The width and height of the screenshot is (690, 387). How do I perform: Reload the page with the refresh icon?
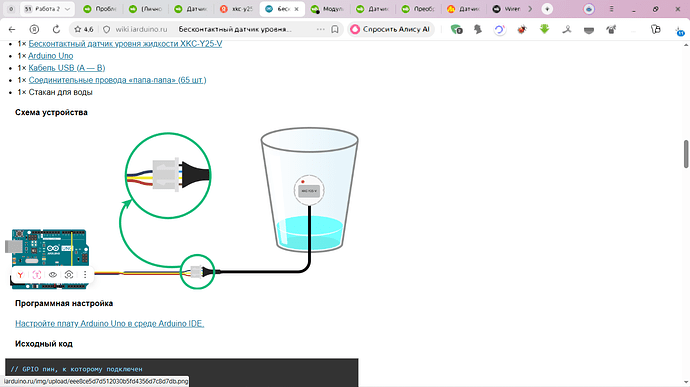[x=56, y=29]
